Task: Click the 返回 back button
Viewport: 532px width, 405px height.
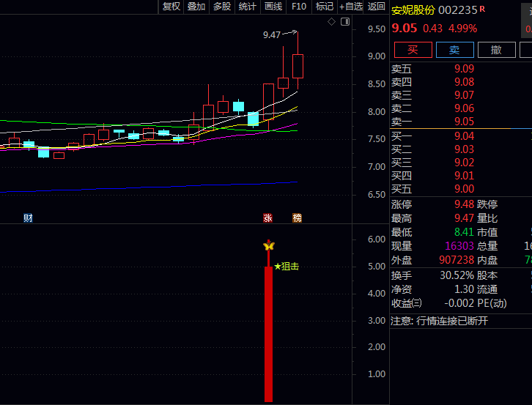Action: pyautogui.click(x=376, y=7)
